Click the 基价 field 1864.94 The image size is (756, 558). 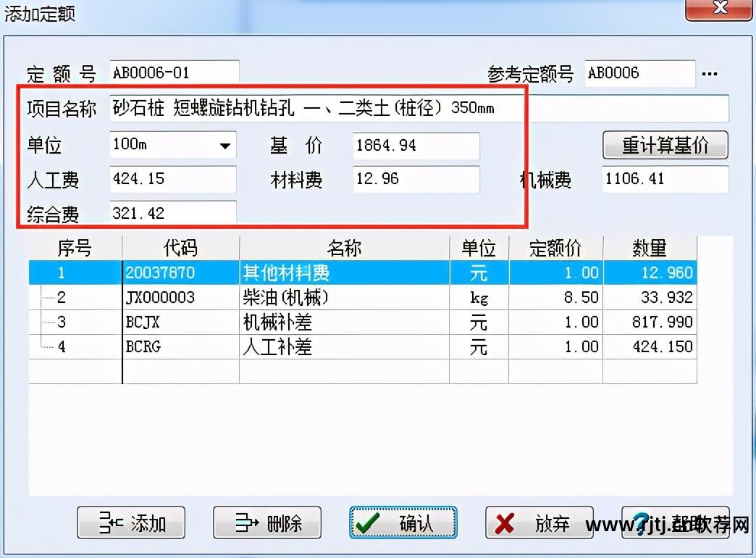click(416, 145)
